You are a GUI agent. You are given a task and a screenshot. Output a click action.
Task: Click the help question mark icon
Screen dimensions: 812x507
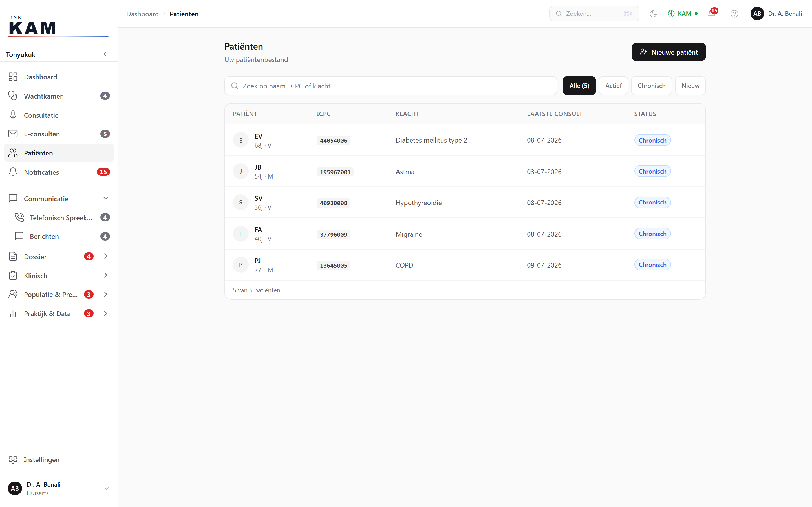pyautogui.click(x=734, y=14)
